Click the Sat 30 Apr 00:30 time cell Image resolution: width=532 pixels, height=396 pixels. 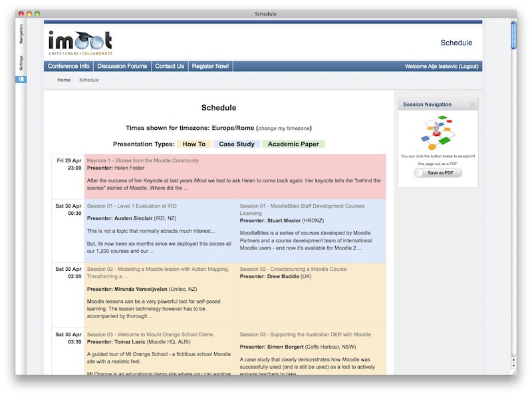[68, 230]
